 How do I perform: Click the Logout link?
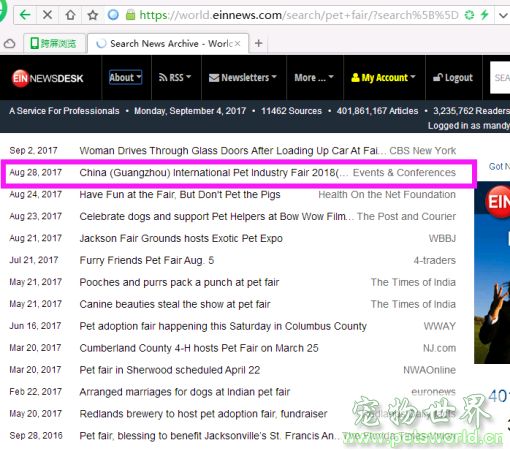pos(453,77)
